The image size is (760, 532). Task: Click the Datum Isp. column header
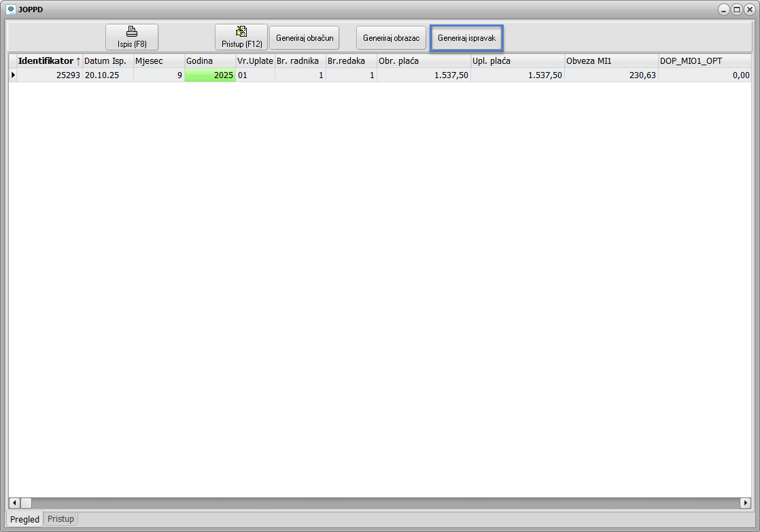tap(107, 60)
